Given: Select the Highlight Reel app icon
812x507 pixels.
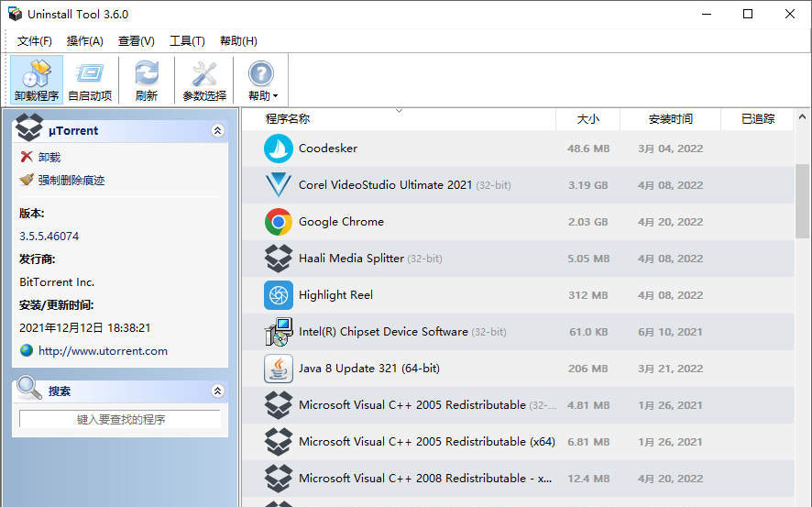Looking at the screenshot, I should tap(279, 295).
